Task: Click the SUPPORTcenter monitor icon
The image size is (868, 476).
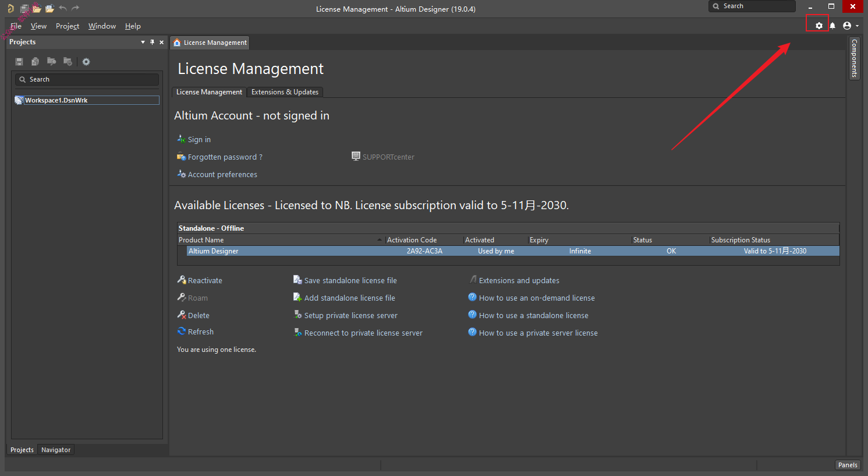Action: 356,156
